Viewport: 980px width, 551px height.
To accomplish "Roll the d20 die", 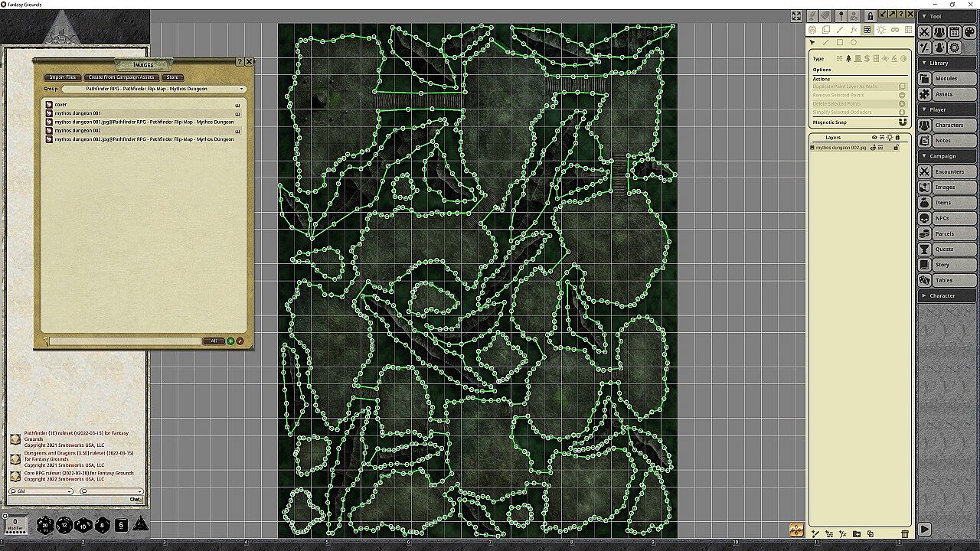I will click(x=45, y=525).
